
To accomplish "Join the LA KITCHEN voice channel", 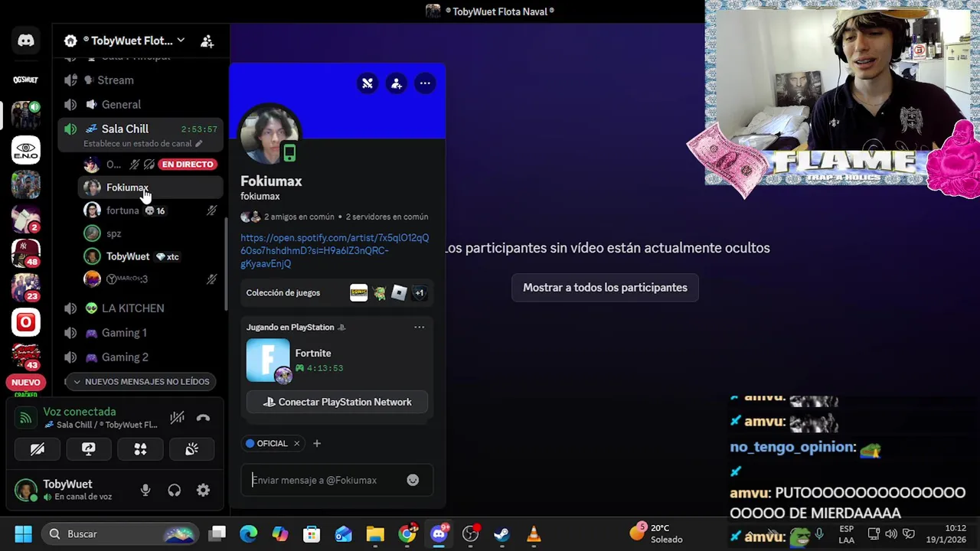I will [141, 308].
